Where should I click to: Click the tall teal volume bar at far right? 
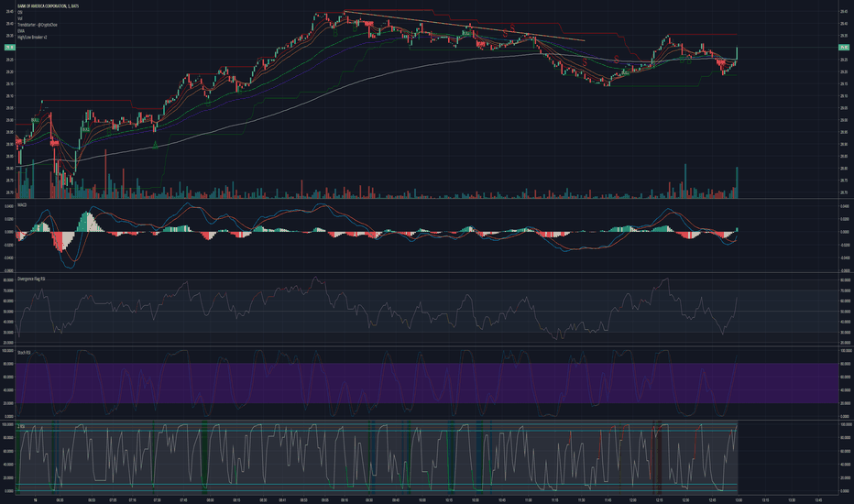737,182
